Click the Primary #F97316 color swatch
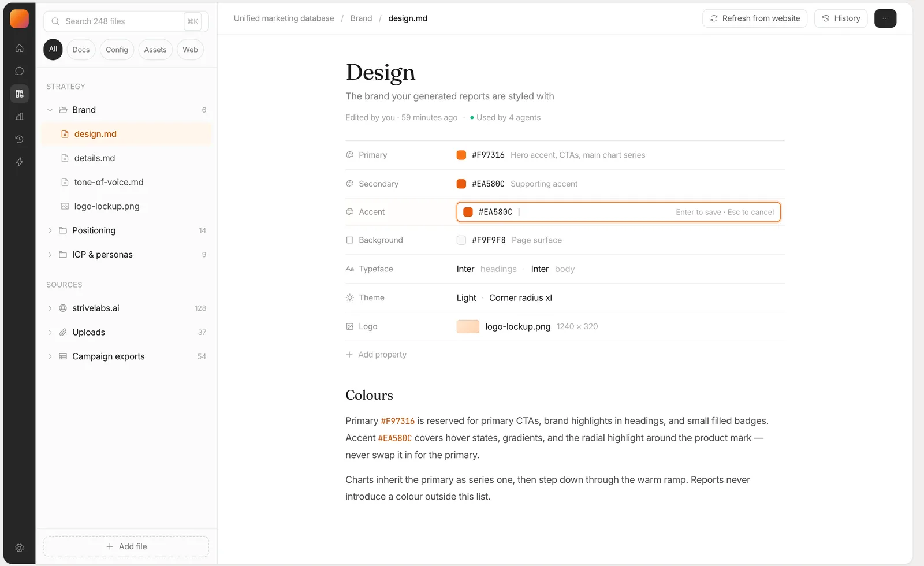 461,155
